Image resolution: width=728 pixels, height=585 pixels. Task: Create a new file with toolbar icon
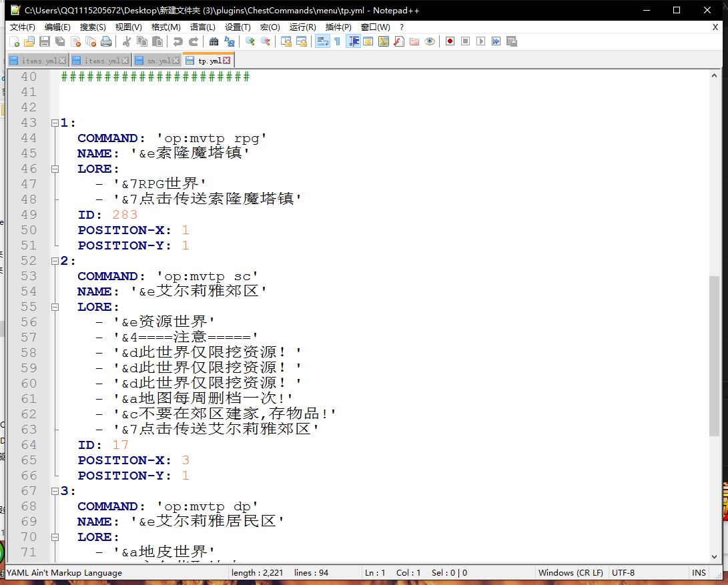15,42
